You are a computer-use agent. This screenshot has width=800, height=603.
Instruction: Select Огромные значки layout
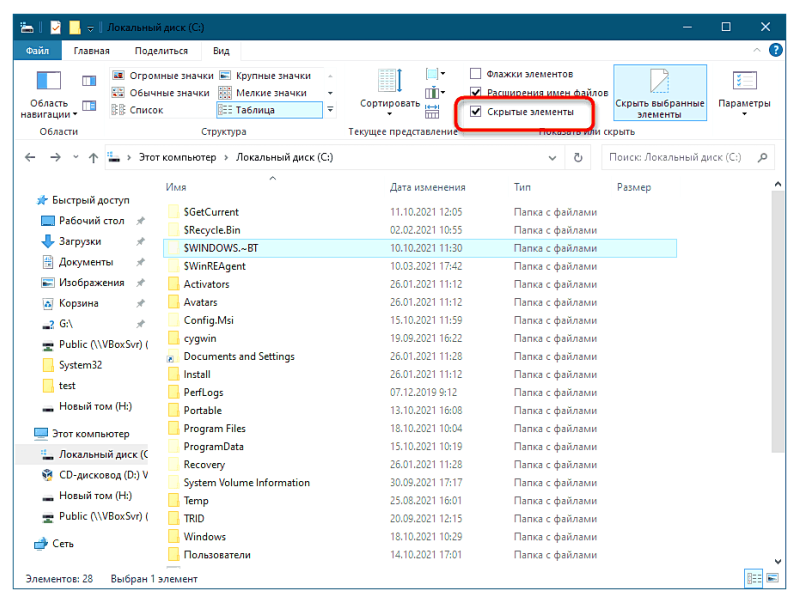point(163,76)
